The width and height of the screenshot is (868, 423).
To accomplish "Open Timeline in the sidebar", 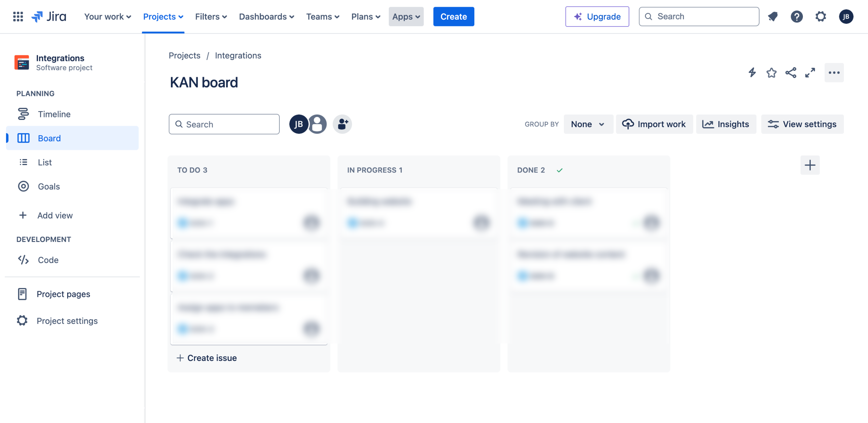I will pyautogui.click(x=54, y=114).
